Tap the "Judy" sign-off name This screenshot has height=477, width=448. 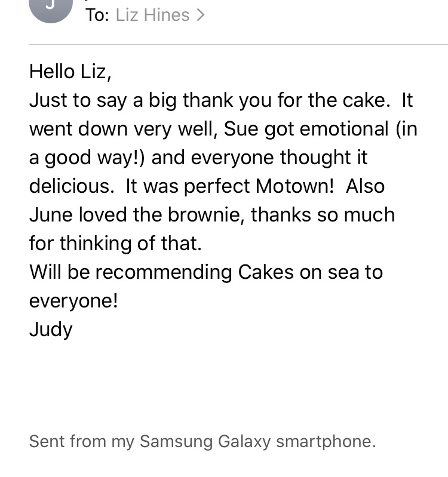pos(51,330)
